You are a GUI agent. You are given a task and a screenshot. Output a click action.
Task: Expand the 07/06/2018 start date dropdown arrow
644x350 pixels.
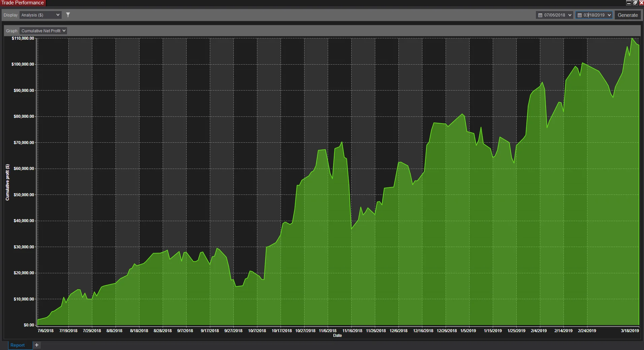[570, 15]
